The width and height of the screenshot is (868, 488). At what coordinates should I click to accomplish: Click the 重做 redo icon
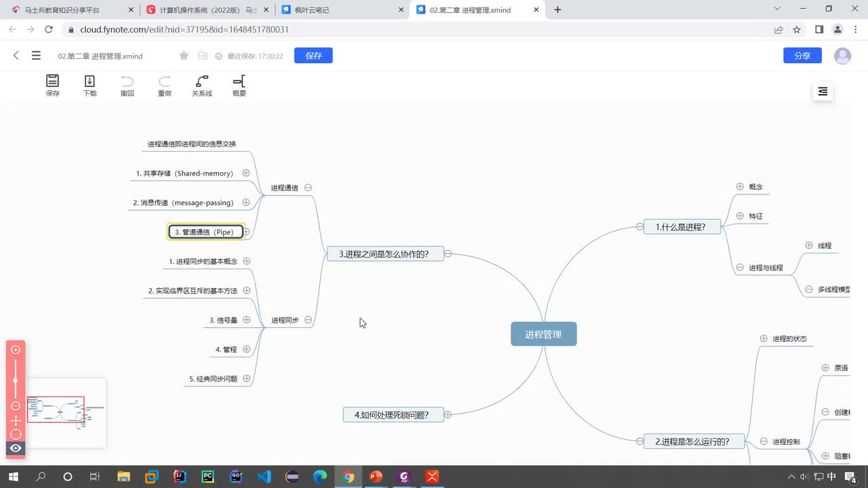pos(164,85)
